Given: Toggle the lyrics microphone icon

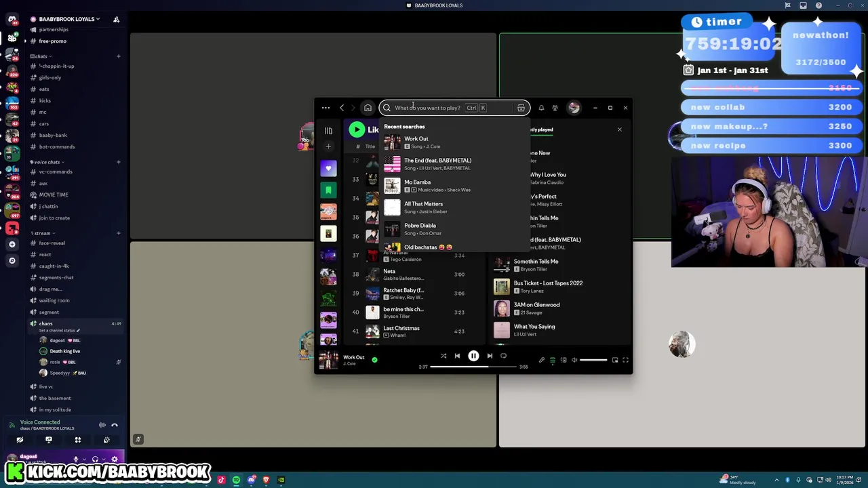Looking at the screenshot, I should pos(541,360).
